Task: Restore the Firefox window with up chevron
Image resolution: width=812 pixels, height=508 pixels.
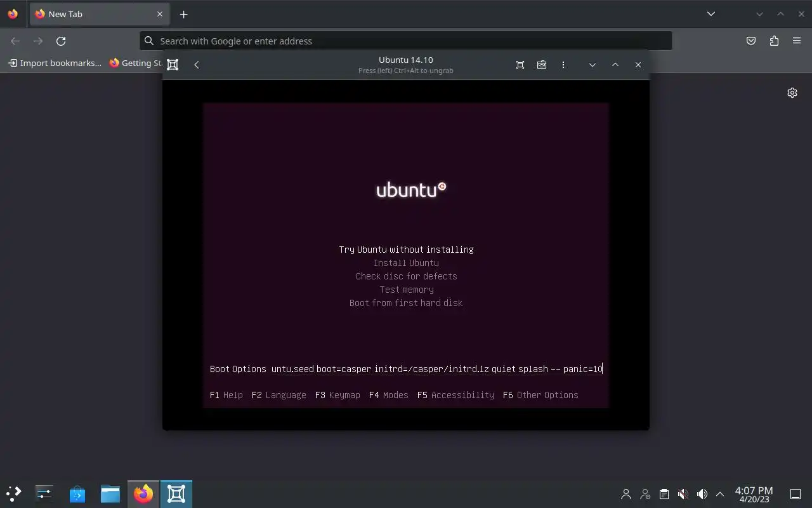Action: point(780,14)
